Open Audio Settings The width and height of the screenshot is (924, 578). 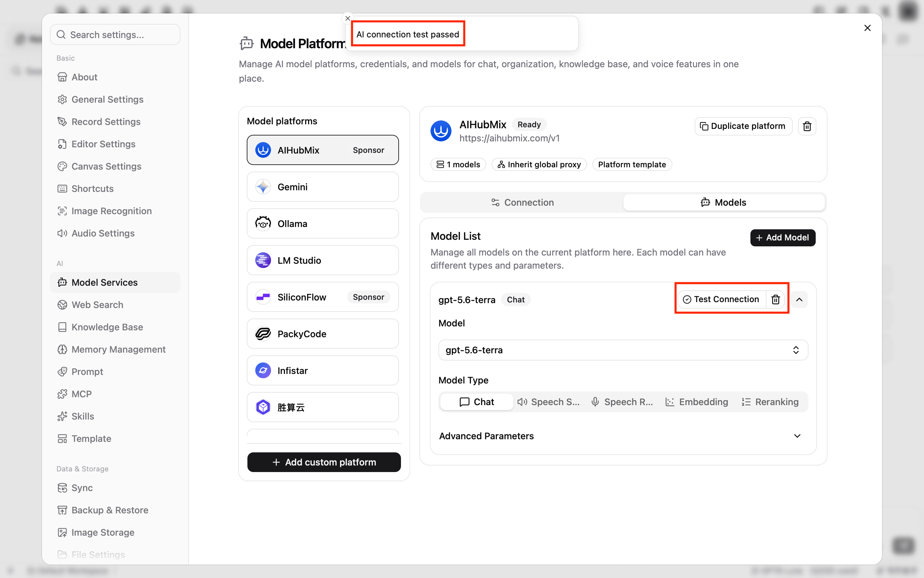tap(115, 233)
